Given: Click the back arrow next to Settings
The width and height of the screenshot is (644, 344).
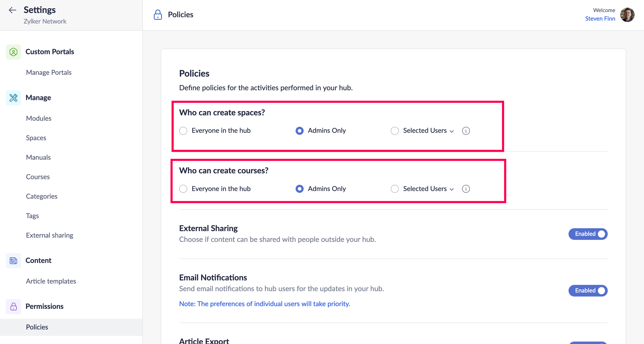Looking at the screenshot, I should (13, 10).
